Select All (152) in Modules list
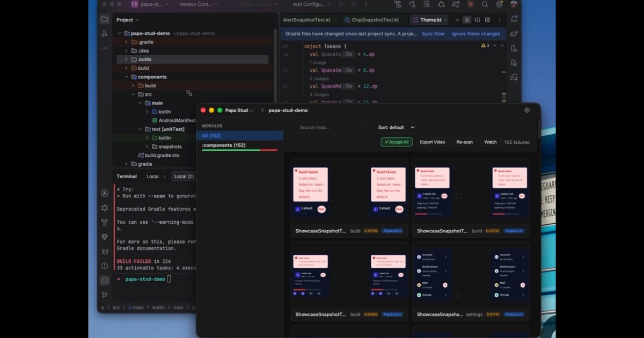The width and height of the screenshot is (644, 338). [x=240, y=136]
